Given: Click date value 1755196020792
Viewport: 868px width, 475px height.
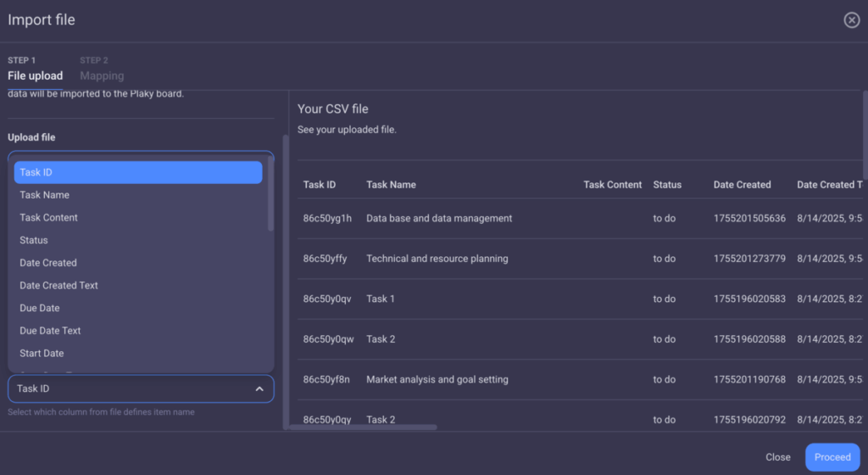Looking at the screenshot, I should (x=749, y=420).
